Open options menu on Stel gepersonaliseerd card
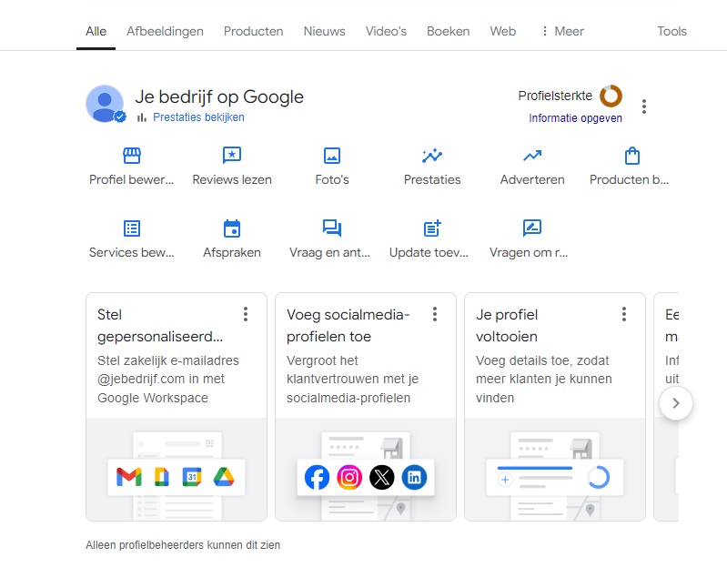This screenshot has height=588, width=727. coord(246,314)
